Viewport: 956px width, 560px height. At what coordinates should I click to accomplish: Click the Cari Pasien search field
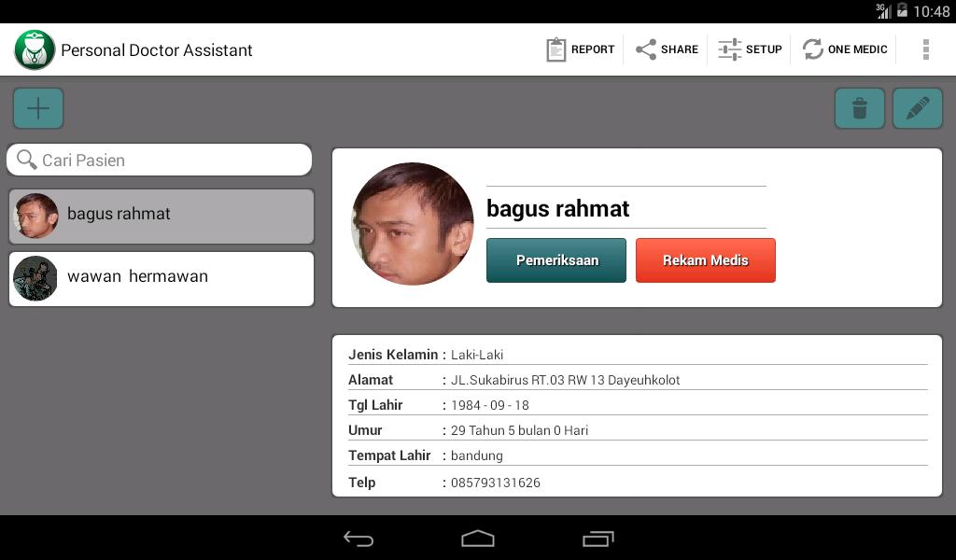pos(160,161)
